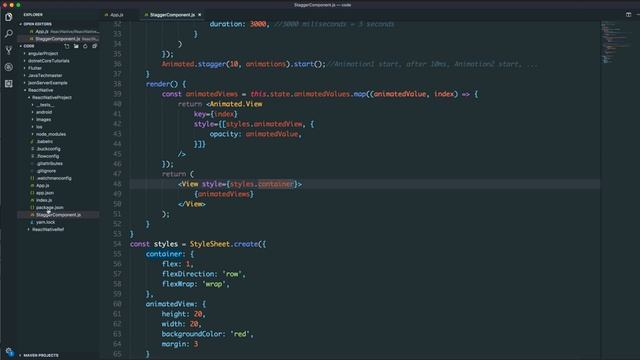
Task: Click the 'duration' property on line 32
Action: [x=226, y=24]
